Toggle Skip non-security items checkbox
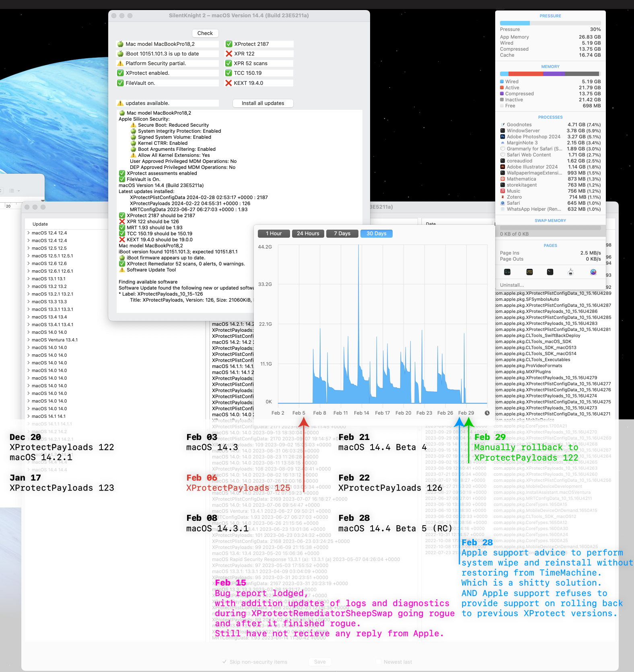Image resolution: width=634 pixels, height=672 pixels. 224,662
